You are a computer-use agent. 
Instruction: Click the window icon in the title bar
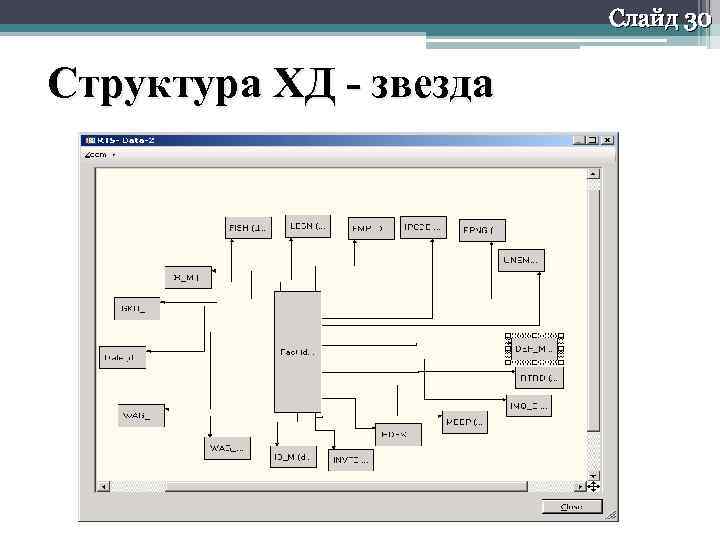pyautogui.click(x=90, y=140)
